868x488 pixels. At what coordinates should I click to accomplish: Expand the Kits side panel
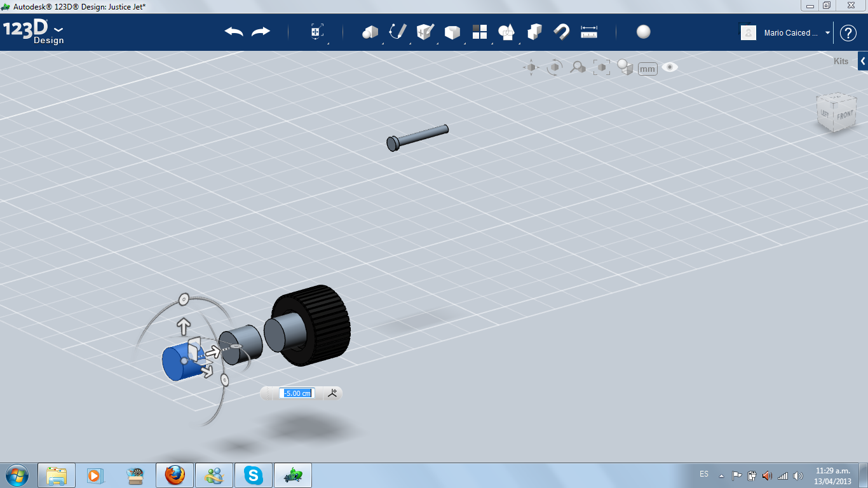863,61
